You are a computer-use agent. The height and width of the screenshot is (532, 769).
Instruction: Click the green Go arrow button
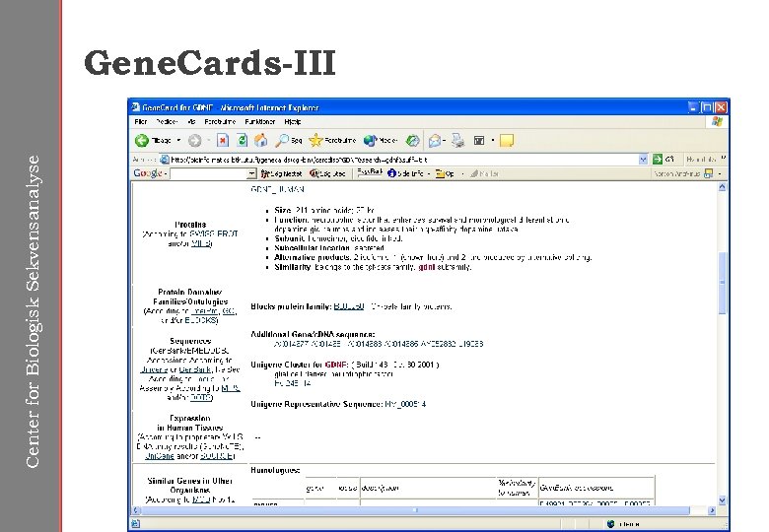tap(658, 160)
